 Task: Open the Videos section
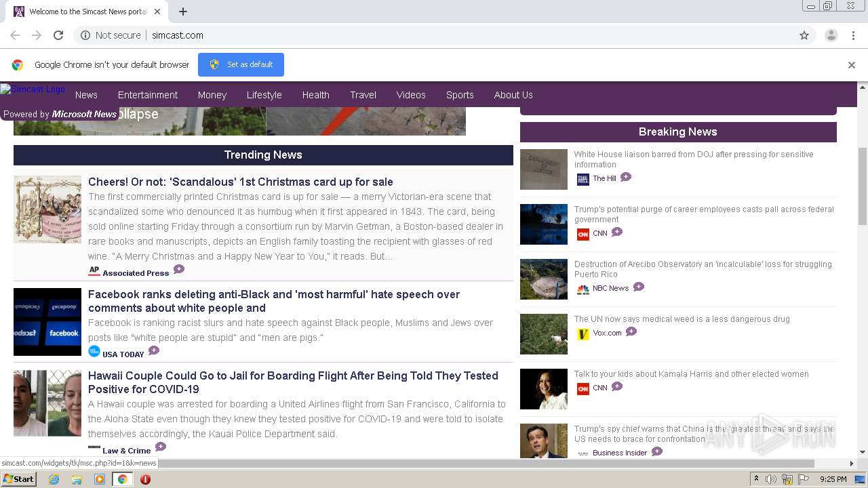coord(411,95)
